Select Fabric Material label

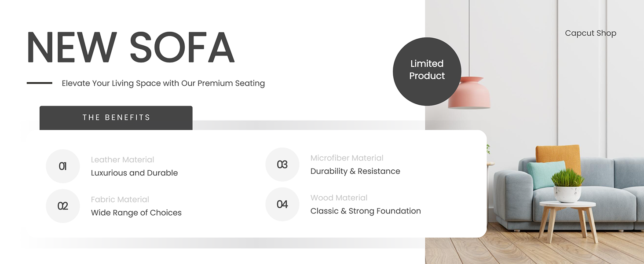(120, 199)
